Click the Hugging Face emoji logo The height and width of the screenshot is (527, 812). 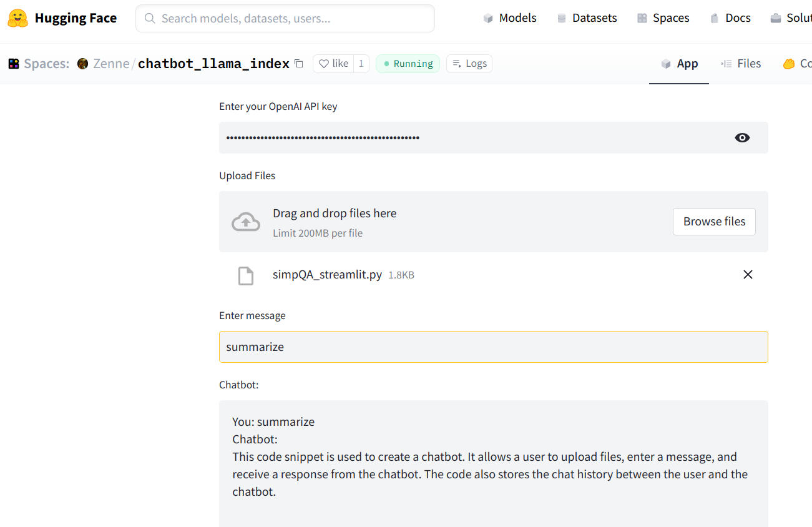(18, 19)
